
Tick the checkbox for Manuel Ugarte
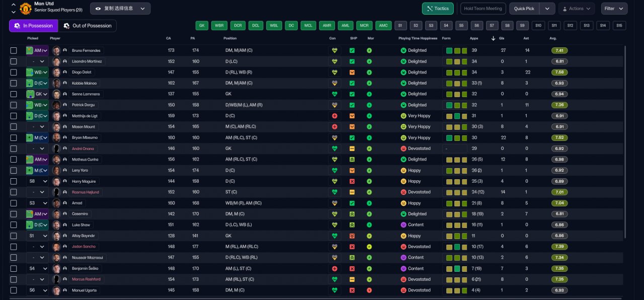coord(14,290)
